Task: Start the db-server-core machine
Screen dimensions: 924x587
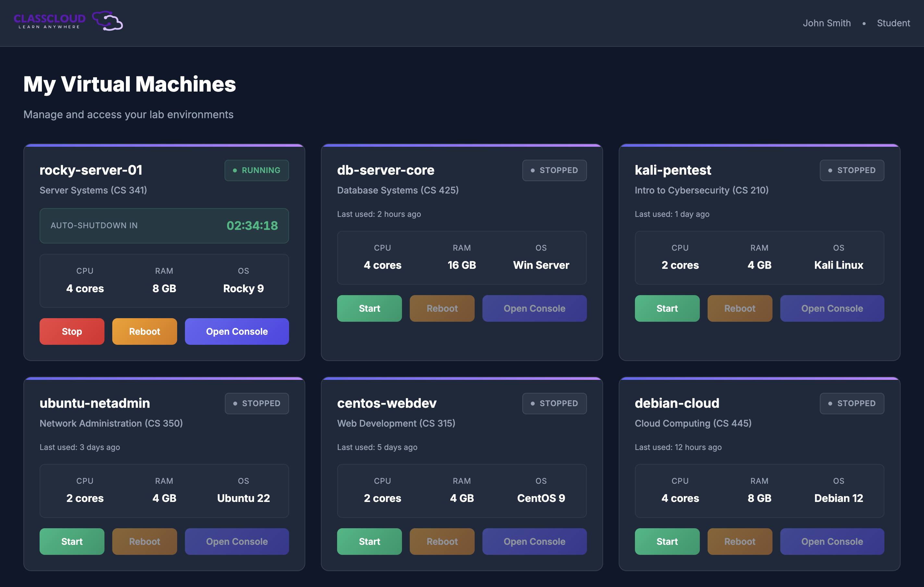Action: 369,308
